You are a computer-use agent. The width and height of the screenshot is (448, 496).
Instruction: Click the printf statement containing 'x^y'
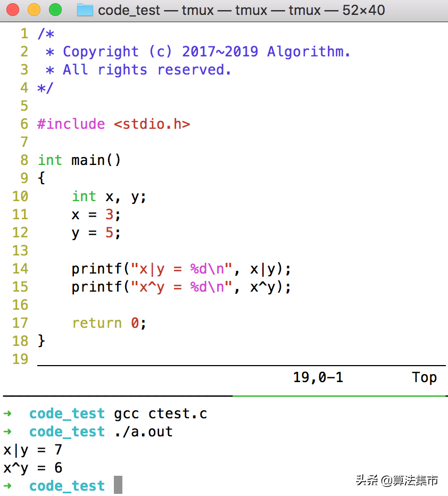[181, 287]
